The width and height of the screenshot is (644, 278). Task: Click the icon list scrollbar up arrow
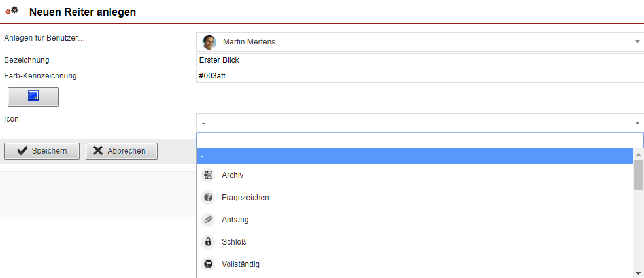pyautogui.click(x=638, y=154)
